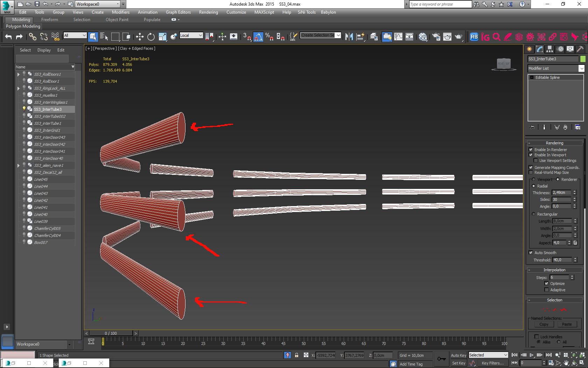Select the Rectangular radio button
This screenshot has height=368, width=588.
[533, 214]
